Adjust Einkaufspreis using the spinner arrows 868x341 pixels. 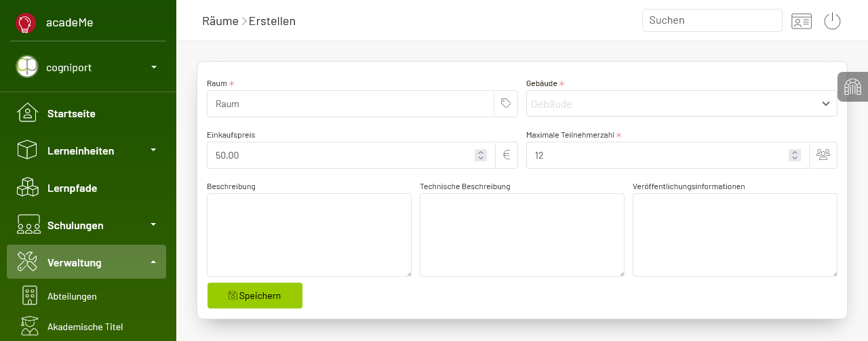[x=481, y=155]
